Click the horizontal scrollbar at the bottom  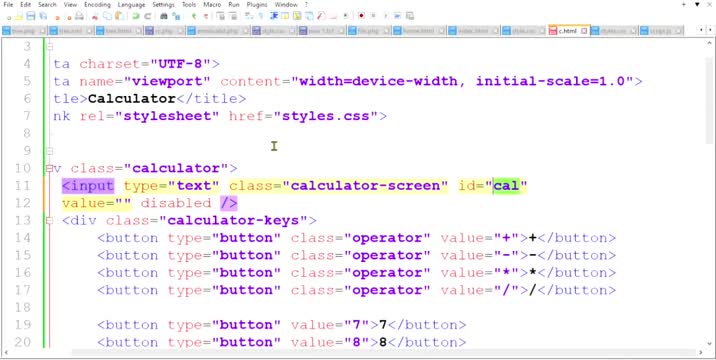click(x=384, y=353)
